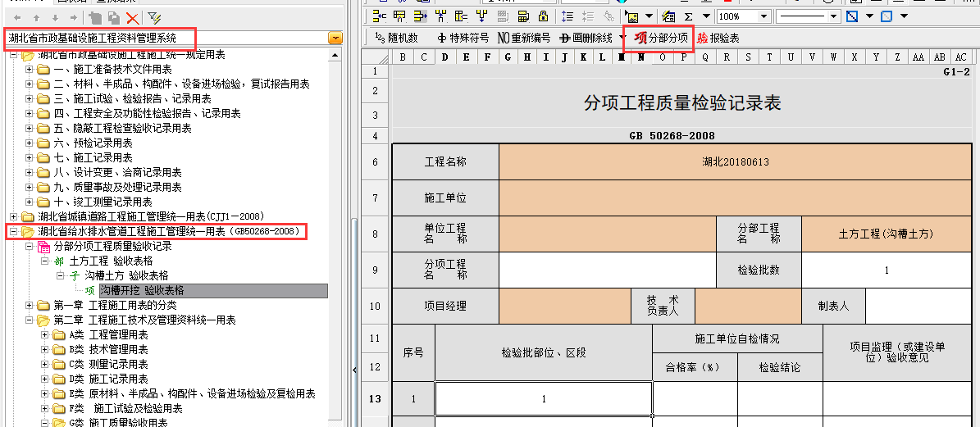The image size is (980, 427).
Task: Click the 分部分项 button
Action: click(660, 38)
